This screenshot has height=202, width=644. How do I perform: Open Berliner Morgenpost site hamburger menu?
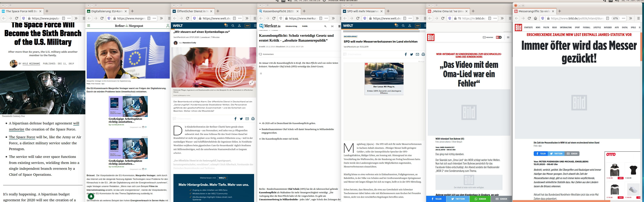88,26
